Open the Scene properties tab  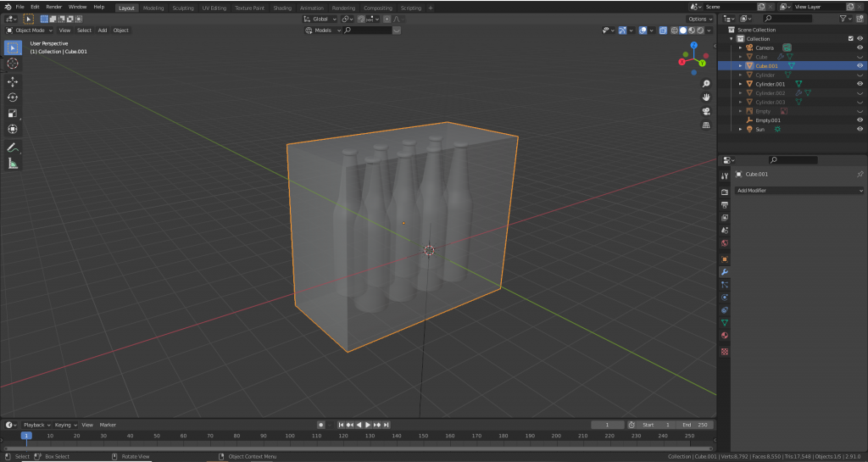(725, 231)
